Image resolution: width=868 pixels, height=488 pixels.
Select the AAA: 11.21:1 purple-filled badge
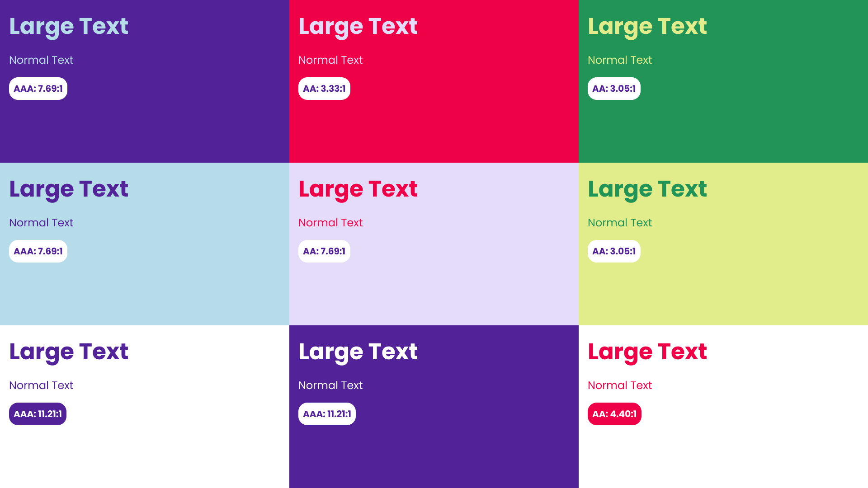pyautogui.click(x=38, y=414)
